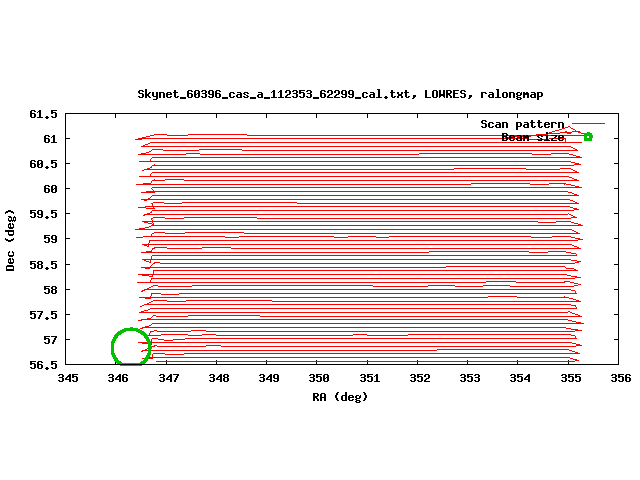Select the 'Scan pattern' legend label

click(x=522, y=124)
